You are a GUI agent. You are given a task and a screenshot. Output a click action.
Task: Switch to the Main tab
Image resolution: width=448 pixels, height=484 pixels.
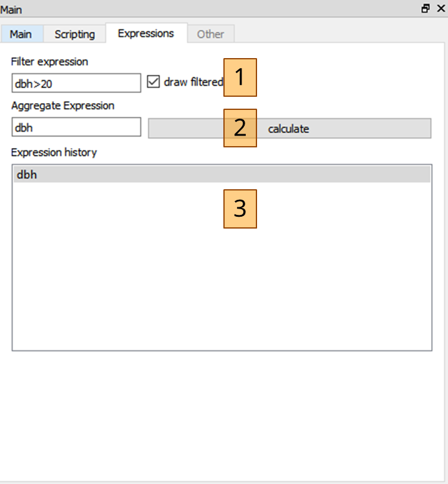coord(21,34)
